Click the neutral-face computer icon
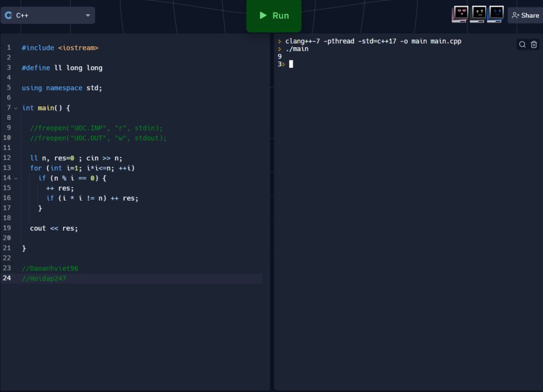The height and width of the screenshot is (392, 543). point(478,14)
